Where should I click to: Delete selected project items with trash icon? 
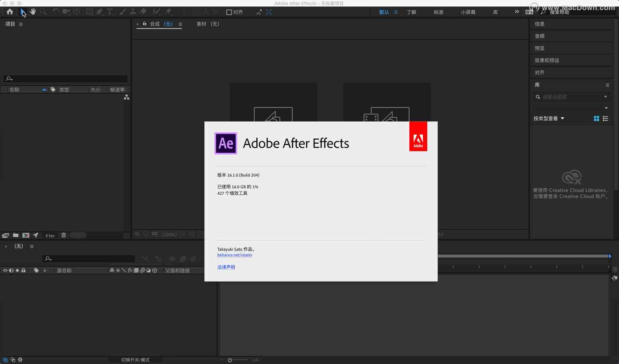(64, 235)
